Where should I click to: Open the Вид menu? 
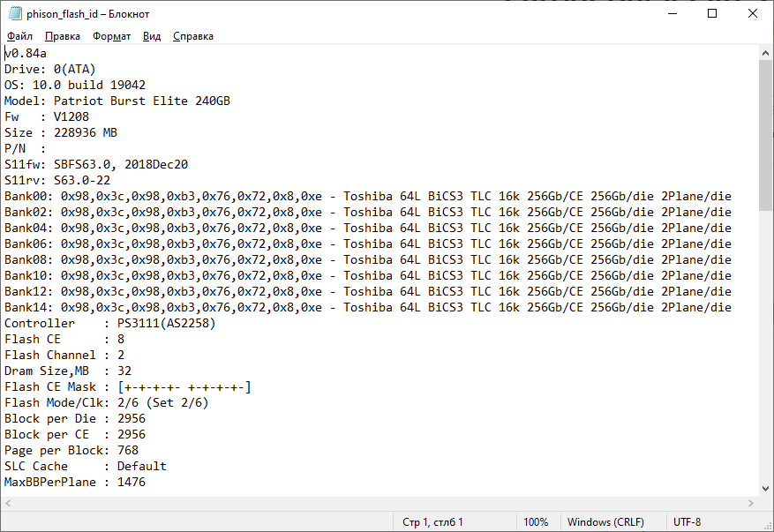(152, 36)
